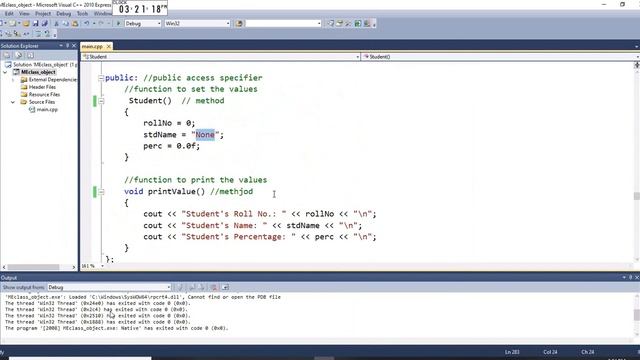Click the Save All toolbar icon
This screenshot has width=640, height=360.
point(44,24)
